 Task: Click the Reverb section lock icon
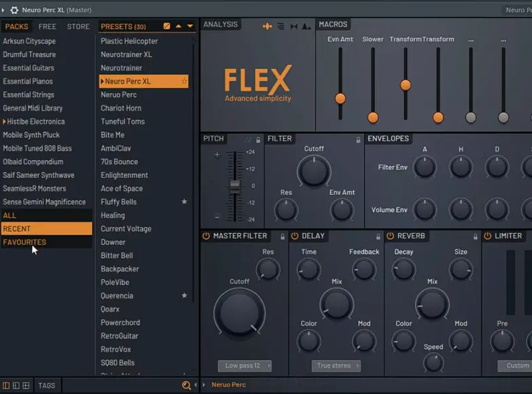474,236
